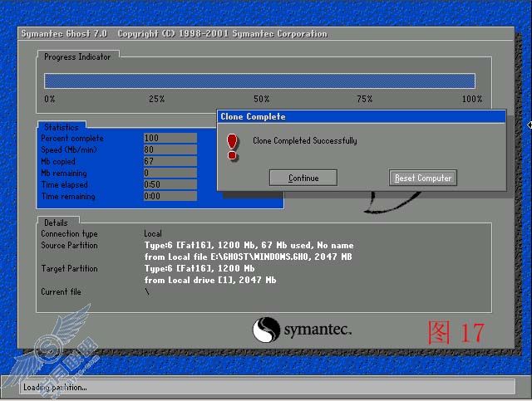The width and height of the screenshot is (532, 401).
Task: Click the E:\GHOST\WINDOWS.GHO file path line
Action: tap(248, 257)
